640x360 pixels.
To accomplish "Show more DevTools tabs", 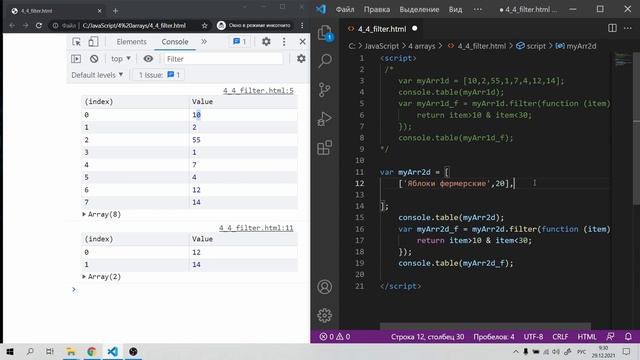I will tap(204, 42).
